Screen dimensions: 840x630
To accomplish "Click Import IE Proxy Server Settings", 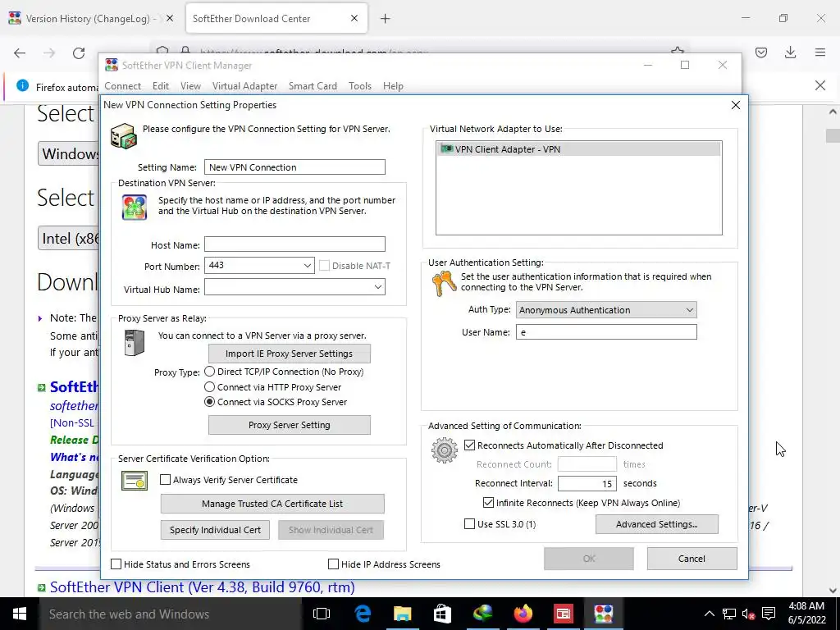I will (290, 354).
